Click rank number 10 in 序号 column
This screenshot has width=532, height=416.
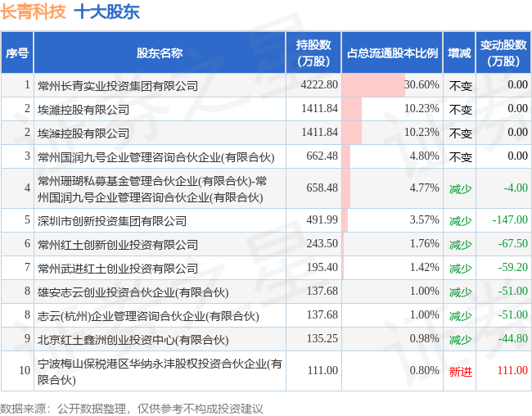25,370
